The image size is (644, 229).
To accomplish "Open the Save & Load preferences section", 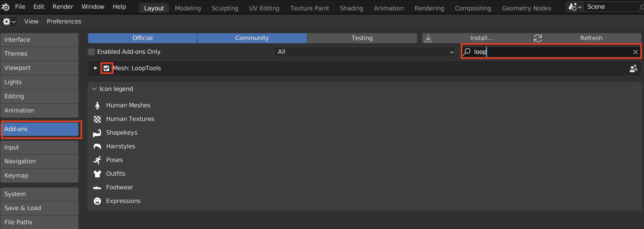I will click(40, 208).
